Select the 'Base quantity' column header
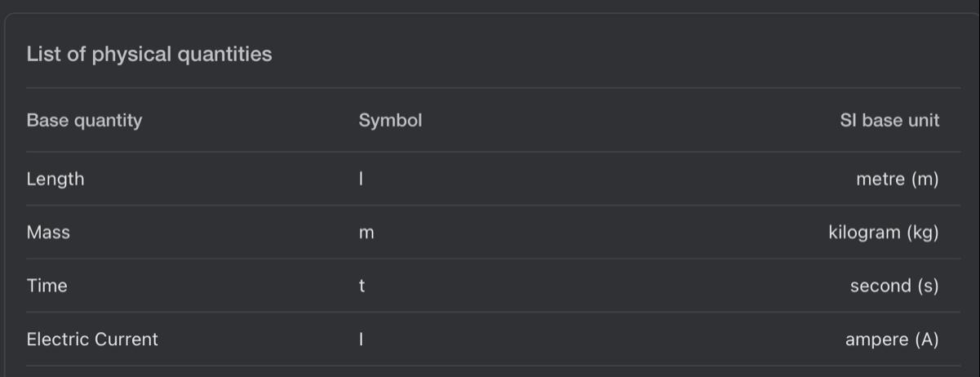 click(84, 121)
